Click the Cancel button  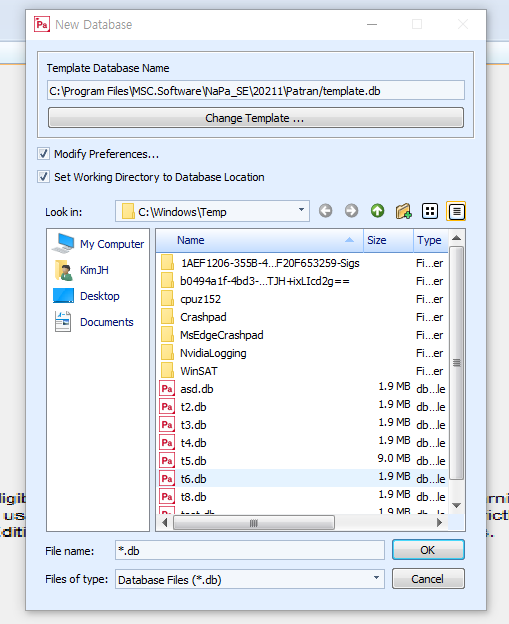(x=428, y=579)
